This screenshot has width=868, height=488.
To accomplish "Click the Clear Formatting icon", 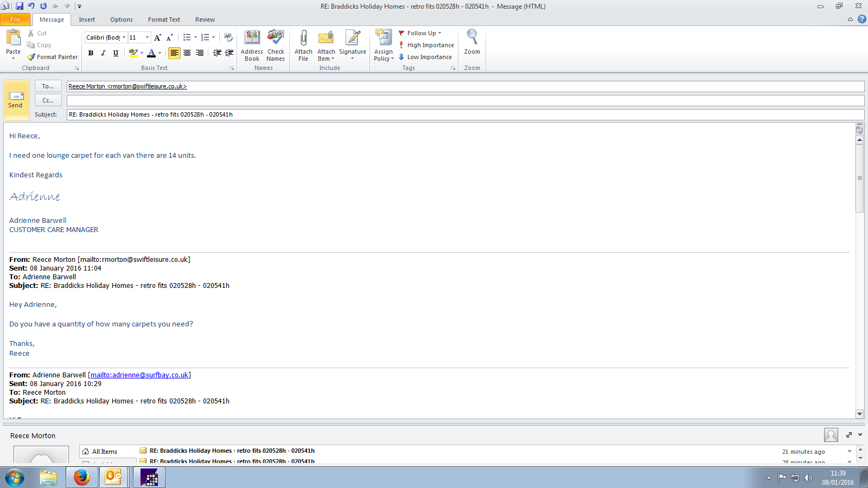I will (228, 37).
